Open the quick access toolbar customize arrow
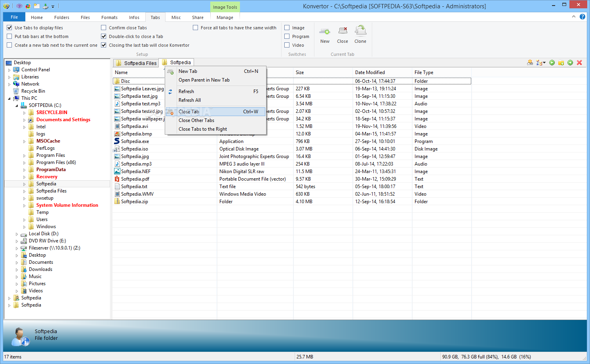 point(53,6)
